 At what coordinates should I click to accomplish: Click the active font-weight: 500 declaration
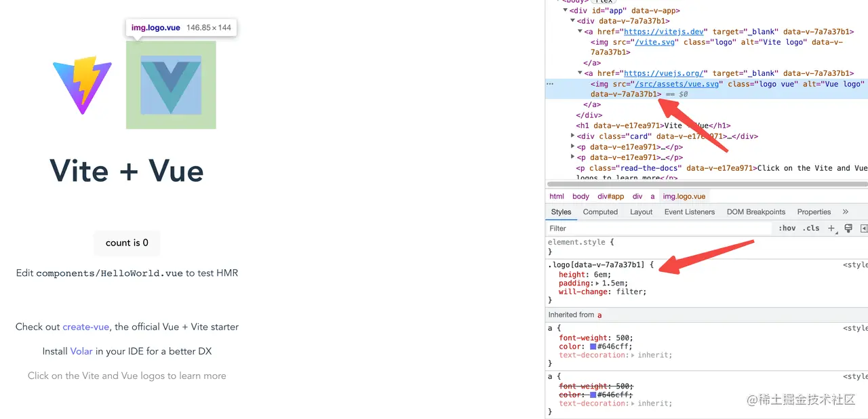597,338
